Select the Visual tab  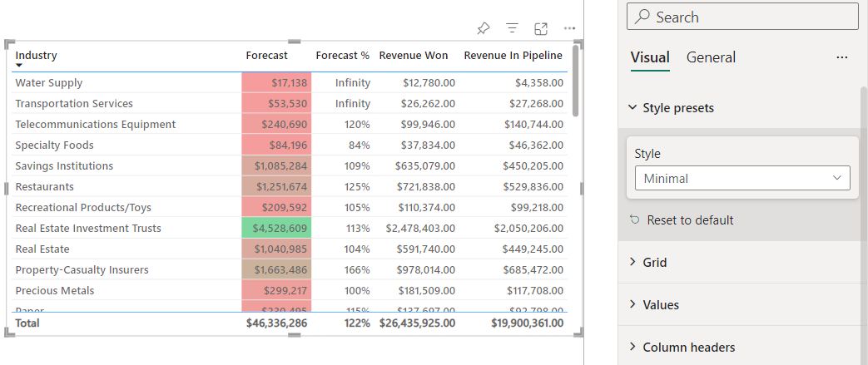(x=650, y=57)
